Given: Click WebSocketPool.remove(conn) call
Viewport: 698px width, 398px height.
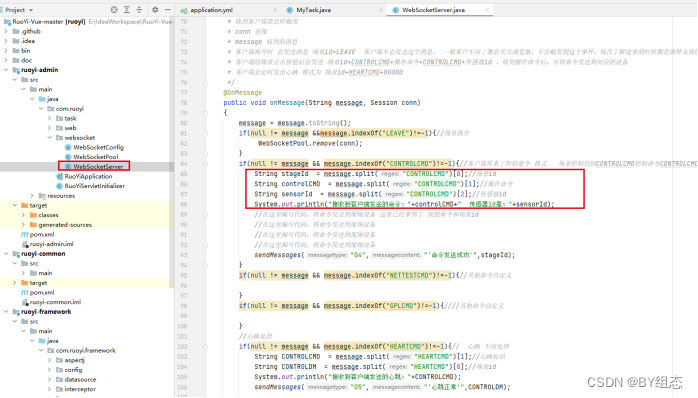Looking at the screenshot, I should coord(310,143).
